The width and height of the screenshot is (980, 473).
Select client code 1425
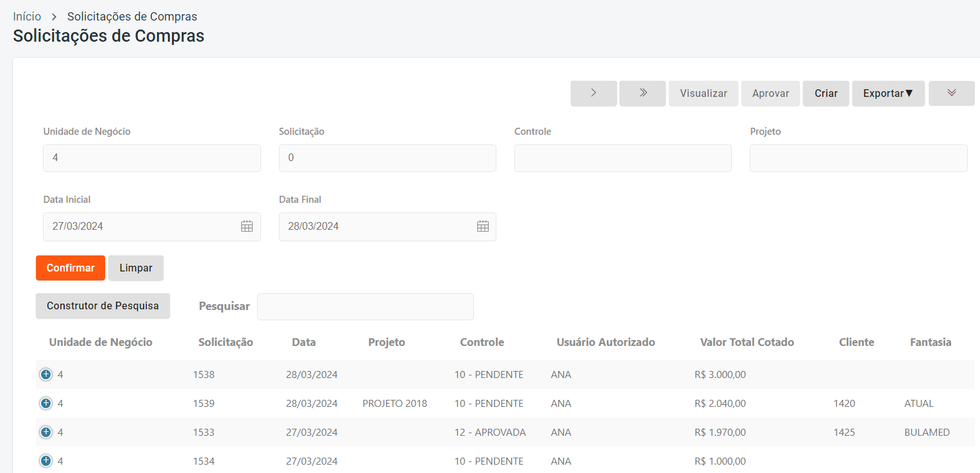click(844, 433)
